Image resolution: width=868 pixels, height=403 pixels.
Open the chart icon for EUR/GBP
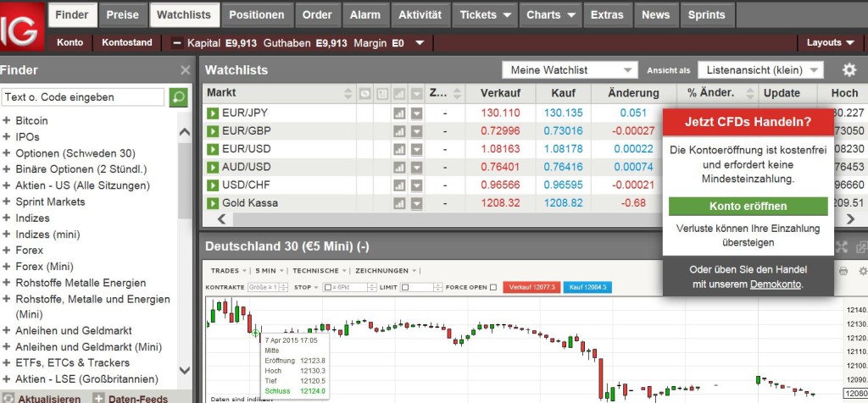click(399, 131)
